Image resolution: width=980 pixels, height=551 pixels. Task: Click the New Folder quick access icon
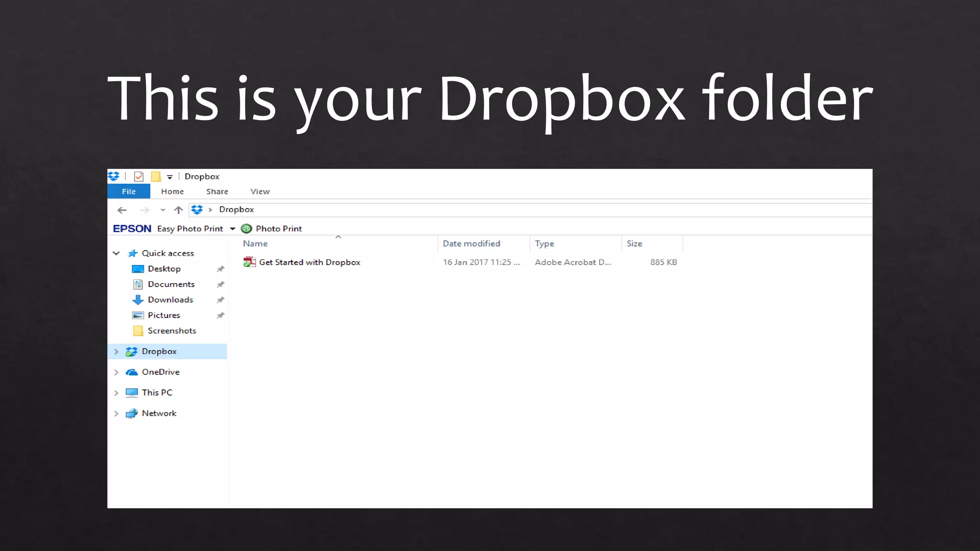pyautogui.click(x=156, y=176)
